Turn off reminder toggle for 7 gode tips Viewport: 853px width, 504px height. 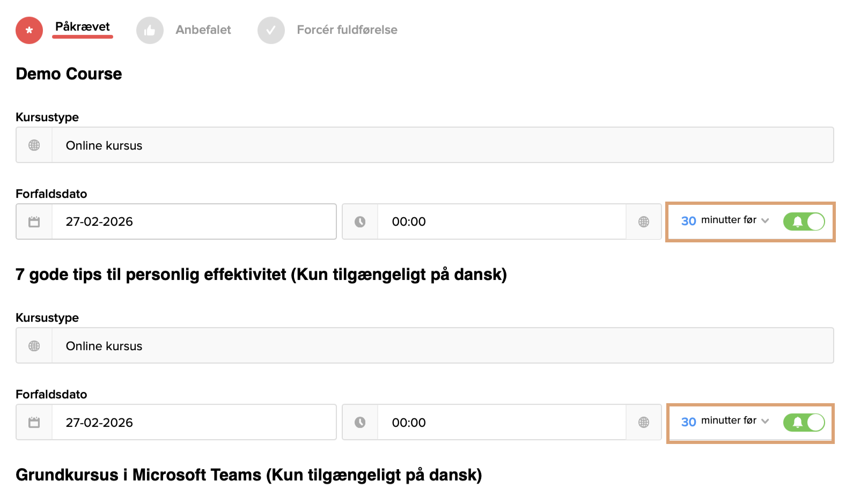(x=804, y=423)
